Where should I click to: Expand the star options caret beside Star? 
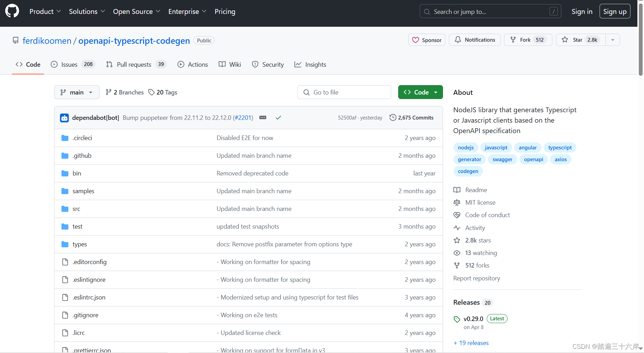tap(612, 40)
